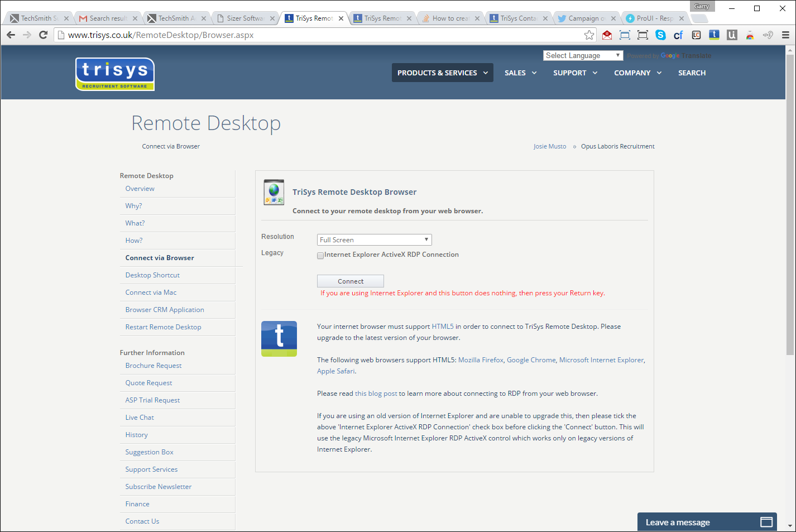Click the TriSys Remote Desktop Browser globe icon
This screenshot has height=532, width=796.
[x=274, y=192]
